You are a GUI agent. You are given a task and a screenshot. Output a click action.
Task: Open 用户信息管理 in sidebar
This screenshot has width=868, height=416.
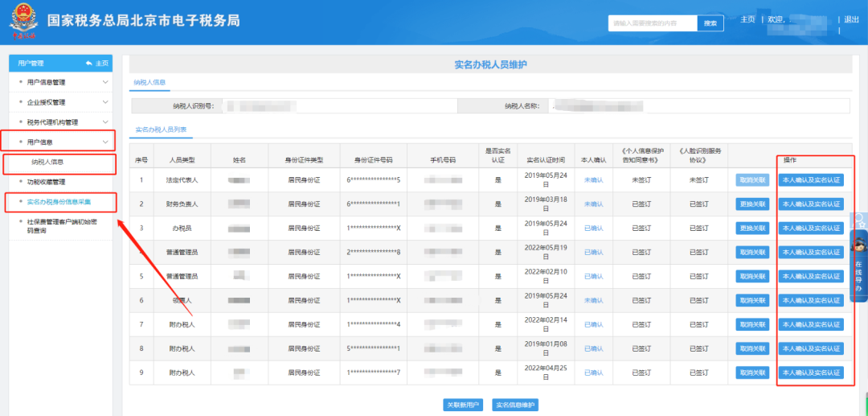pos(46,82)
